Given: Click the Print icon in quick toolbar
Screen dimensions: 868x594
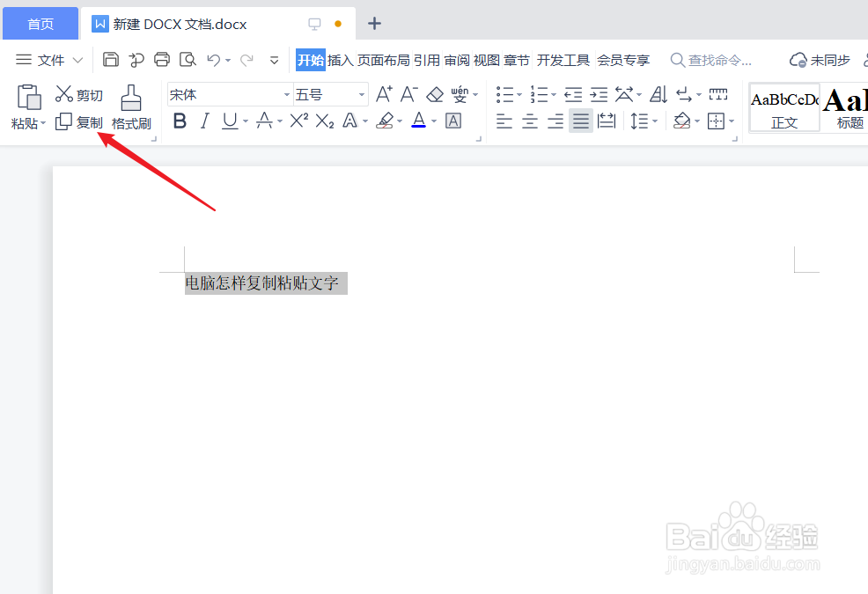Looking at the screenshot, I should (x=162, y=59).
